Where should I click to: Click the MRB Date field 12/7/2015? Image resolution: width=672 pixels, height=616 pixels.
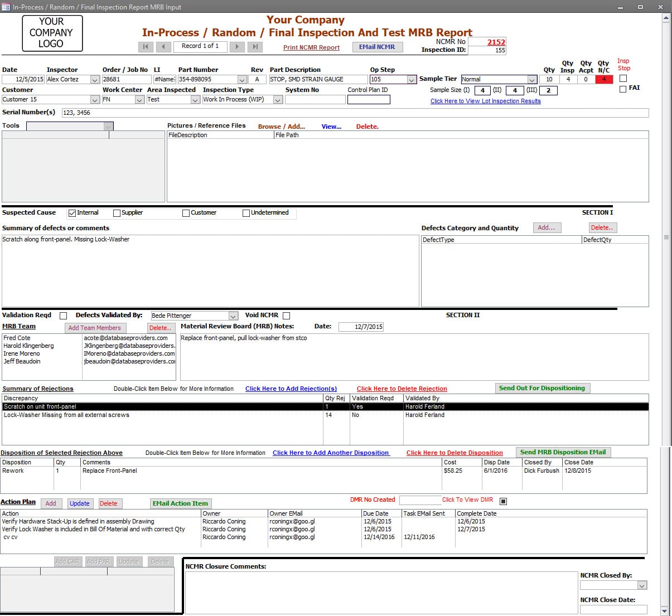[x=361, y=327]
